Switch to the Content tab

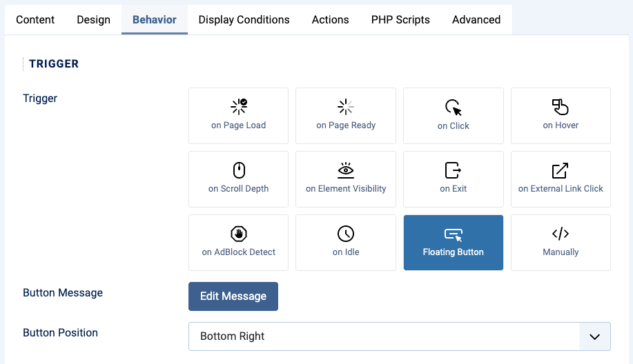[x=35, y=20]
